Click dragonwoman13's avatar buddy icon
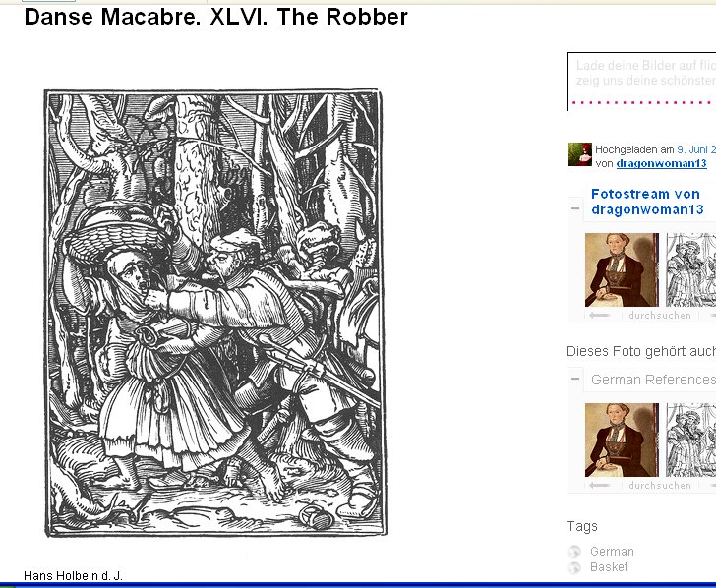Screen dimensions: 716x588 pos(580,154)
